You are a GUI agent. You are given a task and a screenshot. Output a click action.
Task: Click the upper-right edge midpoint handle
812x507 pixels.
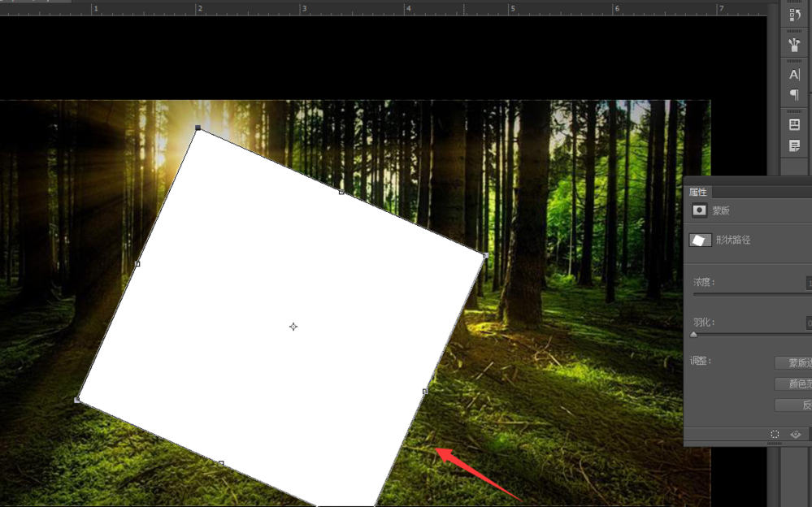(341, 192)
